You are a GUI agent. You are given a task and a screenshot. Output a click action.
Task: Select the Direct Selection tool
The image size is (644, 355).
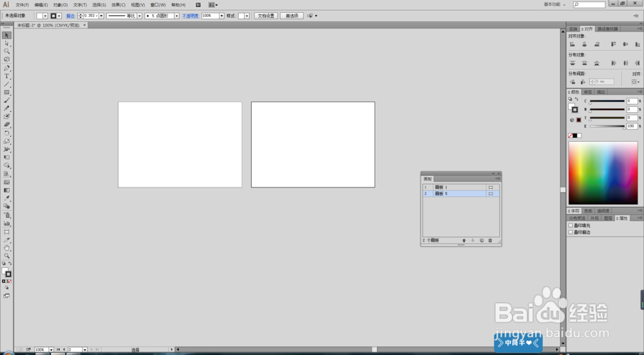[x=6, y=43]
